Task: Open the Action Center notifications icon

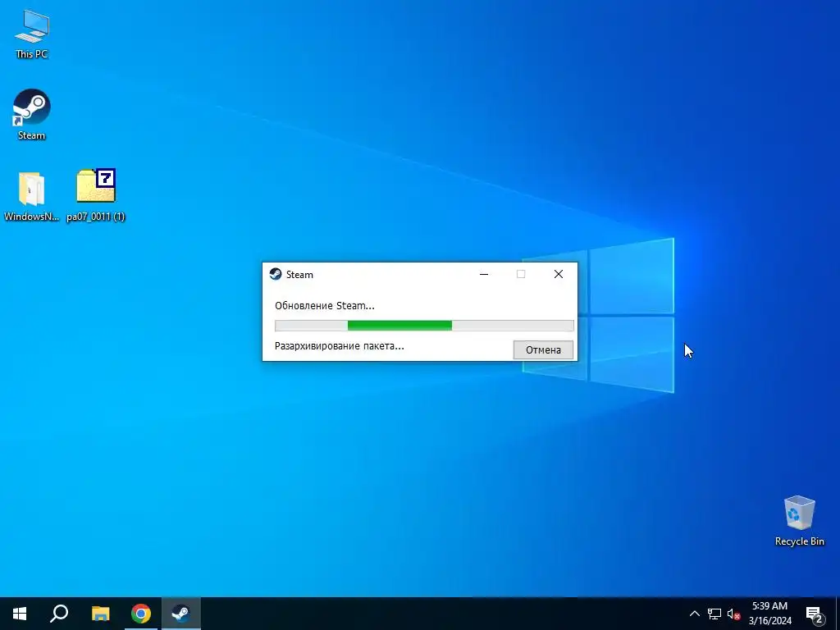Action: click(x=815, y=614)
